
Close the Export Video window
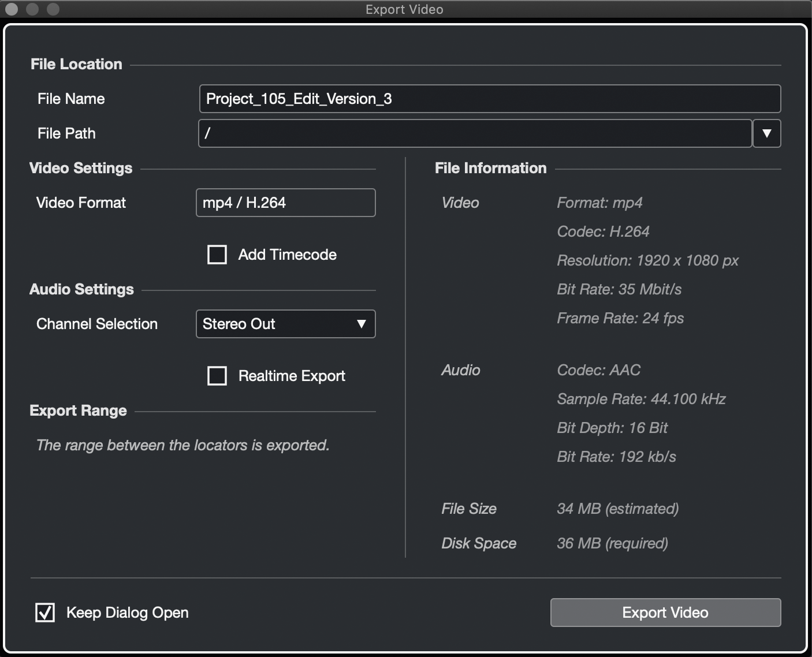[12, 9]
